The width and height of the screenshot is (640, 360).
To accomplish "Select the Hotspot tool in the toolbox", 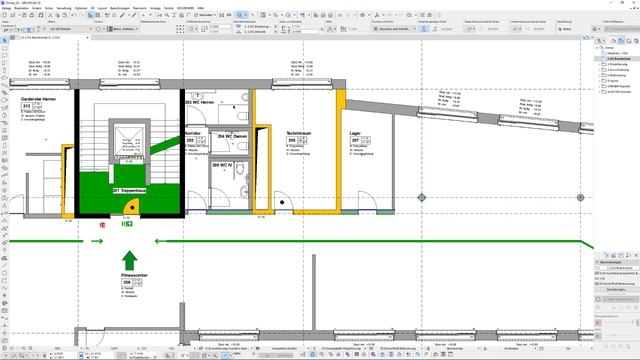I will click(4, 295).
